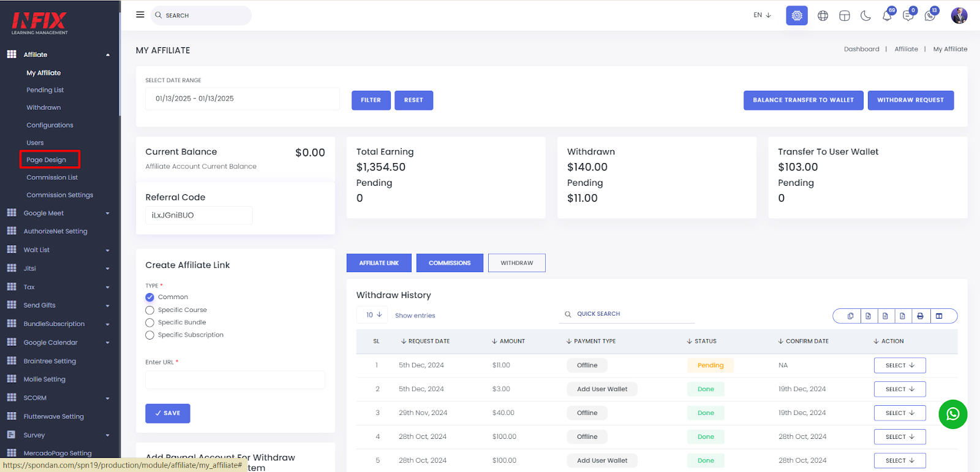Click Balance Transfer To Wallet button

tap(803, 101)
